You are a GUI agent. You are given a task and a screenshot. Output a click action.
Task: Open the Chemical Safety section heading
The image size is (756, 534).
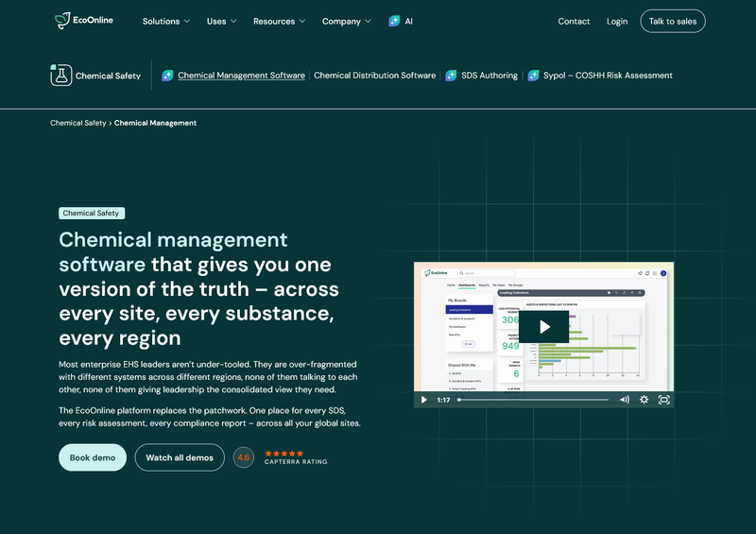click(x=108, y=76)
